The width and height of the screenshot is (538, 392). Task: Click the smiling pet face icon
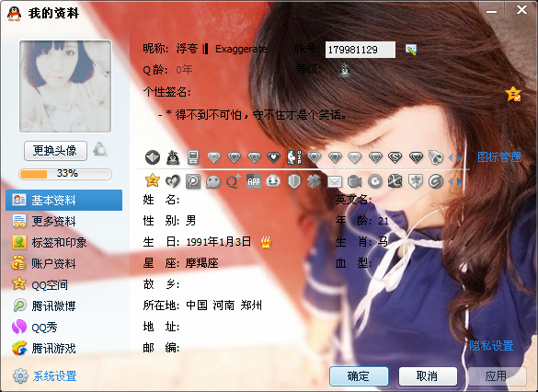tap(273, 181)
